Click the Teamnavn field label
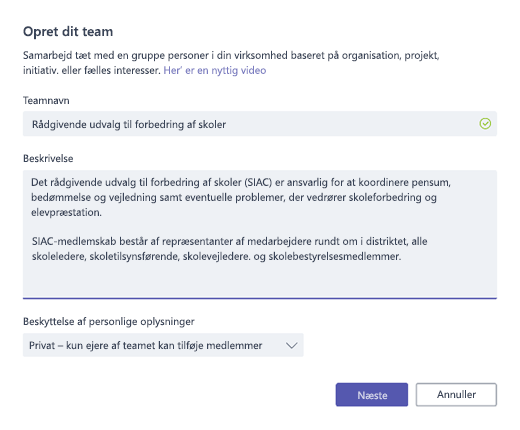The image size is (520, 430). [46, 100]
